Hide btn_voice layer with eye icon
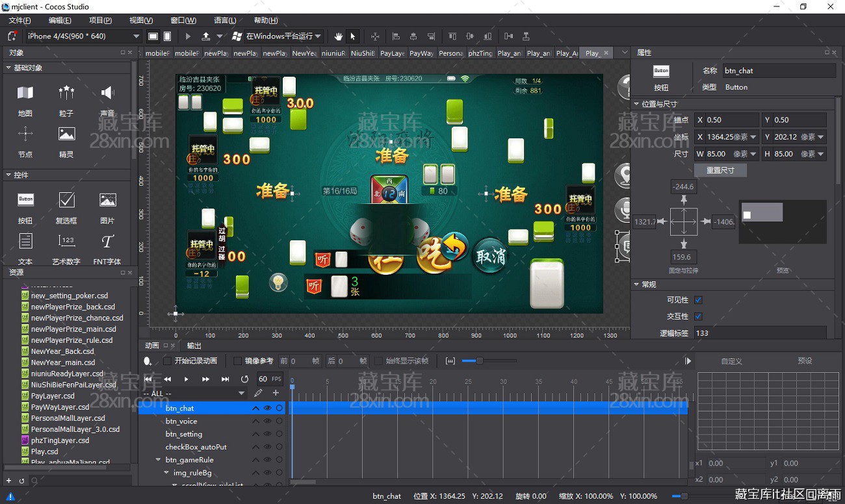 pyautogui.click(x=267, y=421)
